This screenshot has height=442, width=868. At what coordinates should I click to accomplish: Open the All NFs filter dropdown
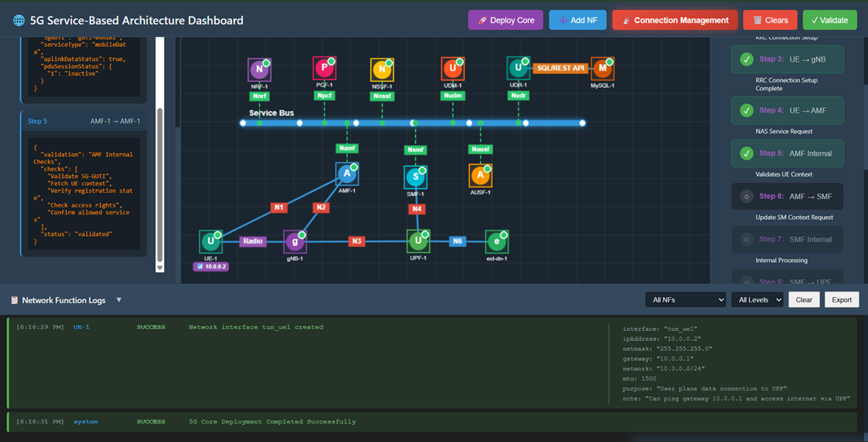(685, 300)
